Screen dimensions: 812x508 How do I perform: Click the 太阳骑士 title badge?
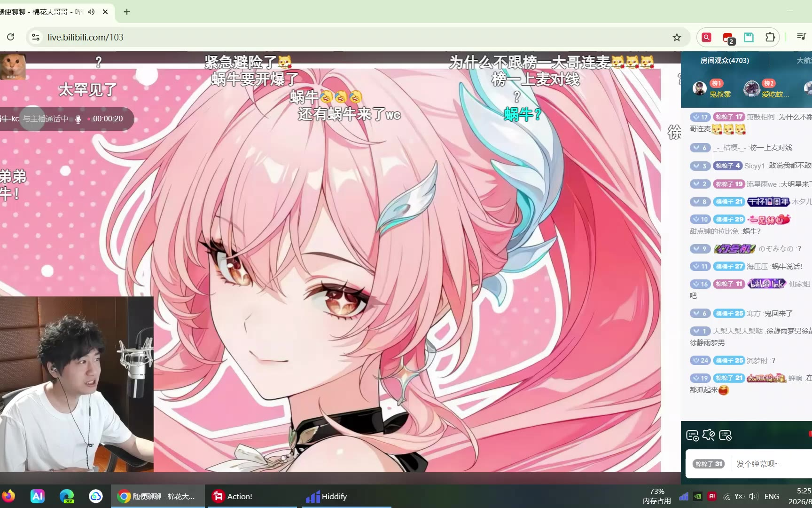[766, 378]
